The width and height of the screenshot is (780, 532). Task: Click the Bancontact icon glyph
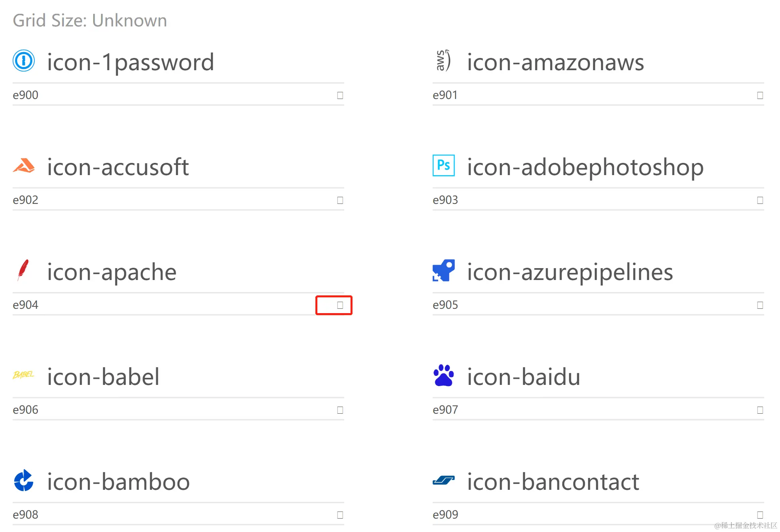(444, 480)
